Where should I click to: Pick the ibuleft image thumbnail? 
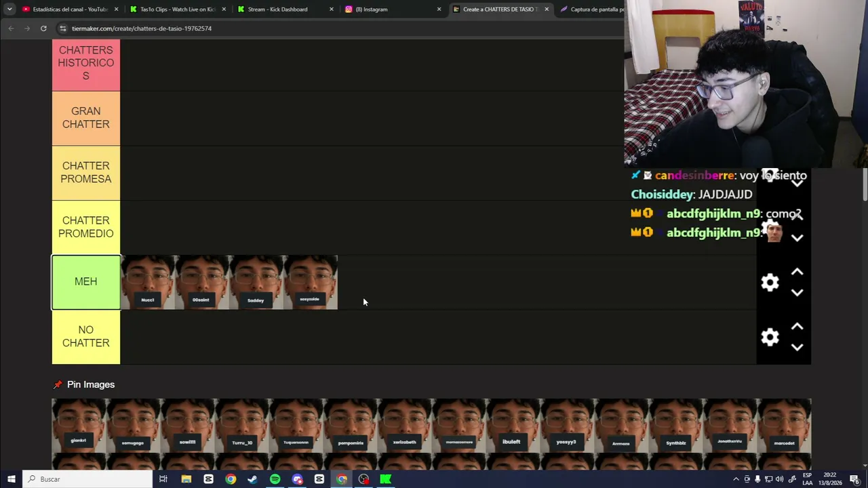513,426
